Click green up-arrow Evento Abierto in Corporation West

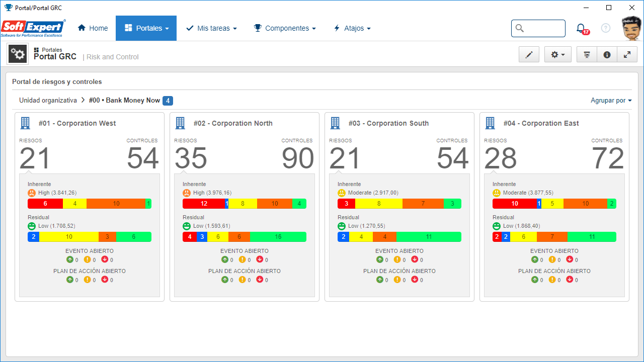click(70, 259)
